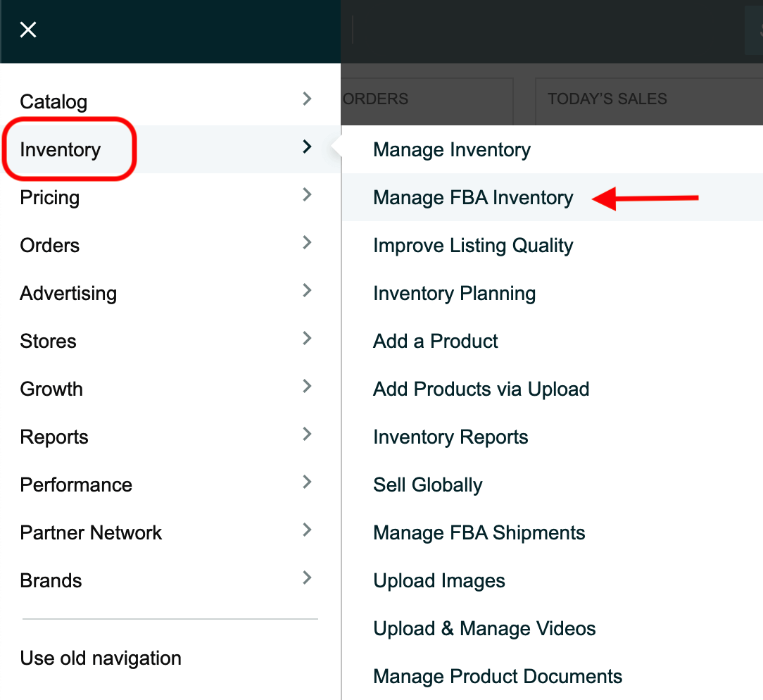Expand the Performance chevron arrow
Screen dimensions: 763x700
click(307, 482)
